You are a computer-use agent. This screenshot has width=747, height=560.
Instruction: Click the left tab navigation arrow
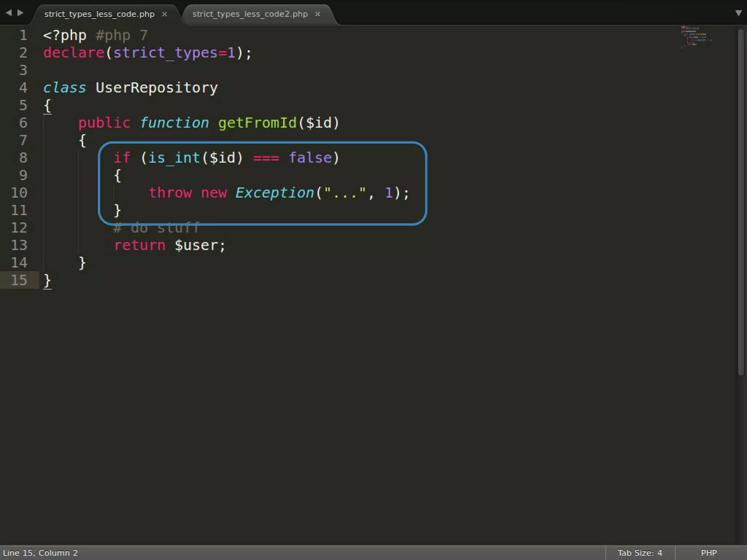click(x=9, y=13)
